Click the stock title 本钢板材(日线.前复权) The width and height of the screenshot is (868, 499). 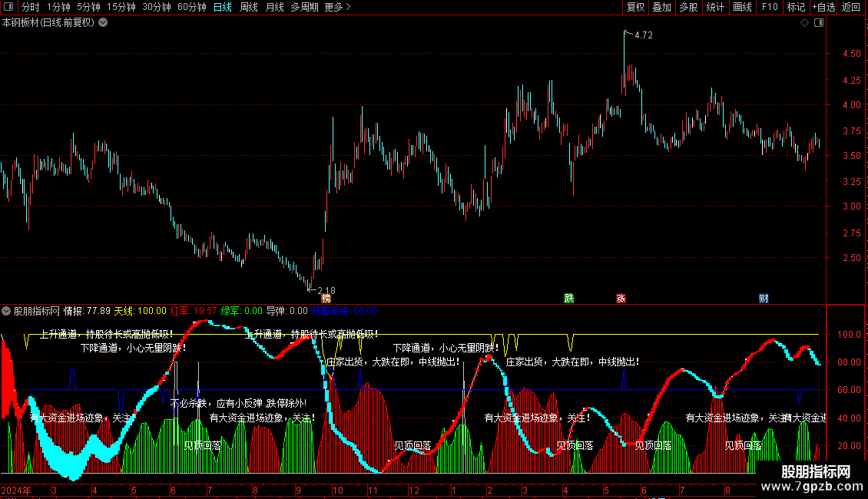(x=48, y=23)
